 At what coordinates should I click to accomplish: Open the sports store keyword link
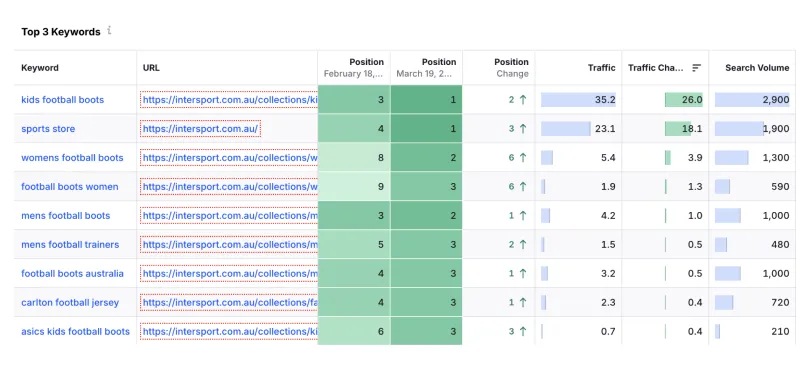[x=48, y=129]
